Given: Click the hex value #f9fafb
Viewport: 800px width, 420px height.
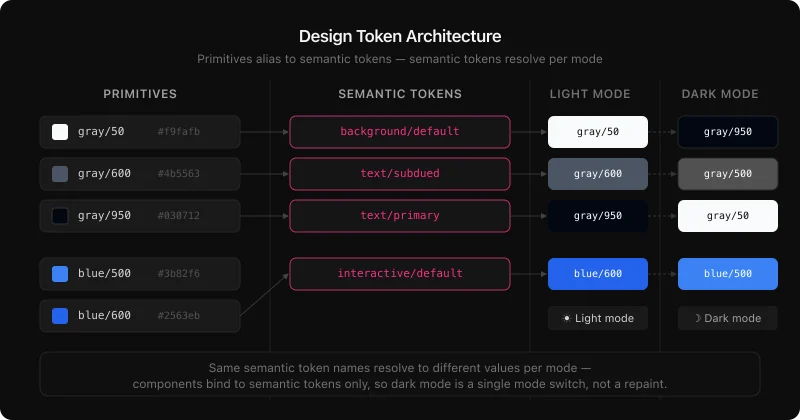Looking at the screenshot, I should pyautogui.click(x=179, y=132).
